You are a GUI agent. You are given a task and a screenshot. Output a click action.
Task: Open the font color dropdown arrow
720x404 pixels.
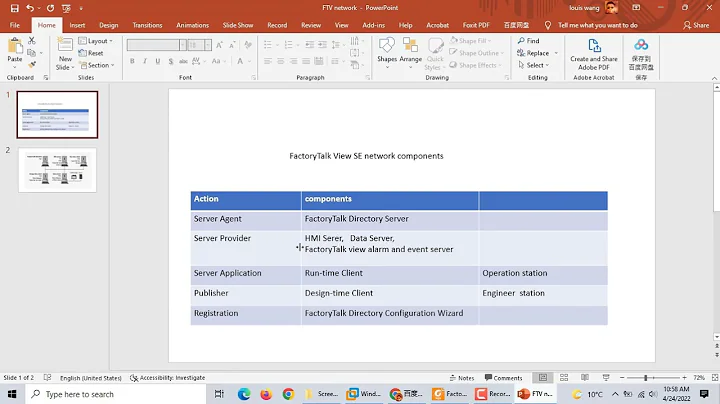pyautogui.click(x=250, y=61)
